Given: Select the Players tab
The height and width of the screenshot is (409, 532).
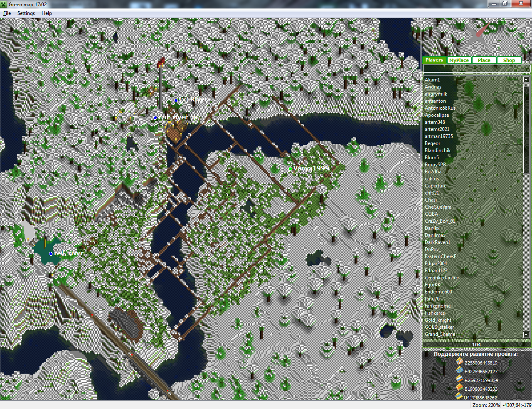Looking at the screenshot, I should click(x=434, y=60).
